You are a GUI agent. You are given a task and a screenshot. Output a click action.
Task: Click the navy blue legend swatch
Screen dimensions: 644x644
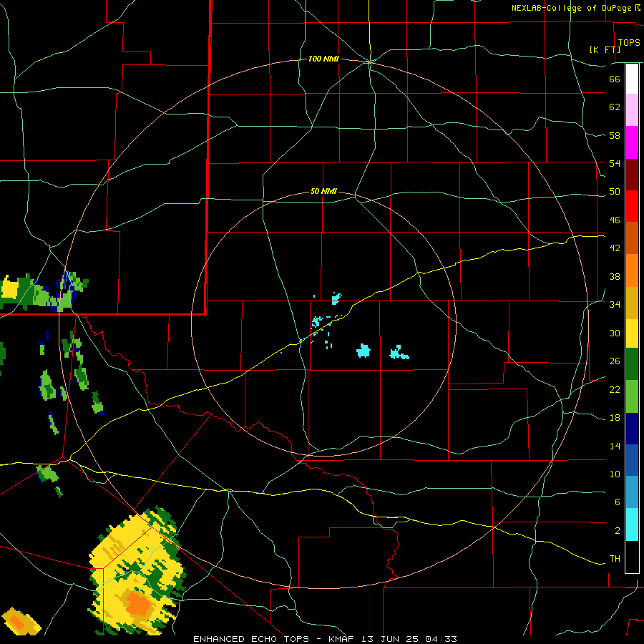click(632, 429)
